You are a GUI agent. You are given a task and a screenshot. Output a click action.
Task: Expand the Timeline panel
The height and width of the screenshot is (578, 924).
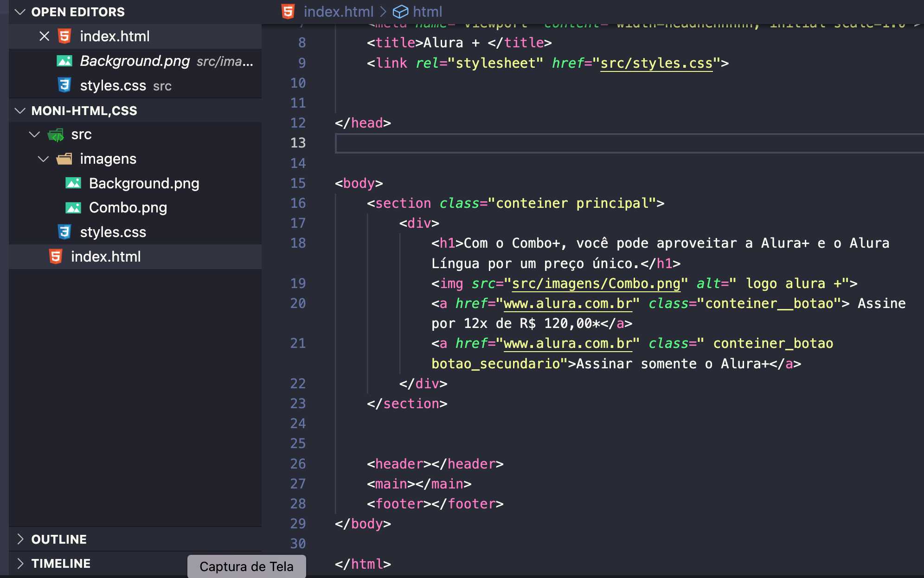[20, 563]
